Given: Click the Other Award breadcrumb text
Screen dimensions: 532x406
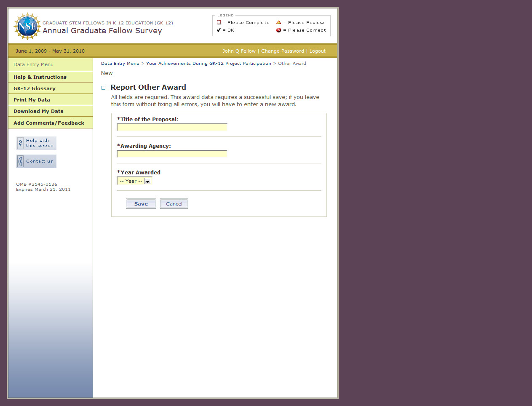Looking at the screenshot, I should 292,64.
